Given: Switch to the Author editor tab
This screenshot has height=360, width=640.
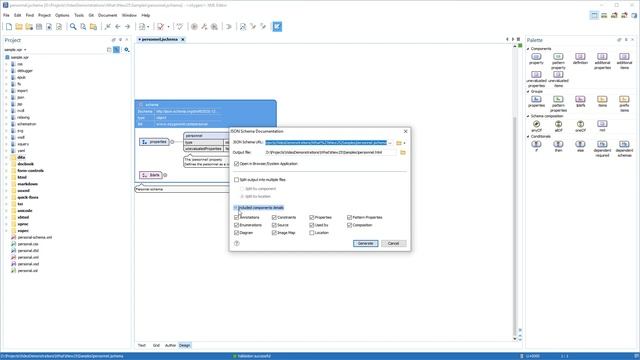Looking at the screenshot, I should pos(170,345).
